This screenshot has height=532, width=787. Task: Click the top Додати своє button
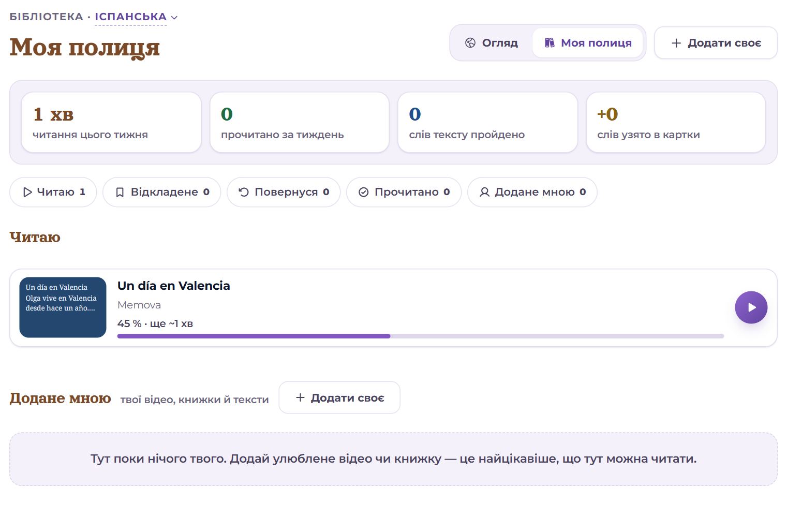point(716,43)
